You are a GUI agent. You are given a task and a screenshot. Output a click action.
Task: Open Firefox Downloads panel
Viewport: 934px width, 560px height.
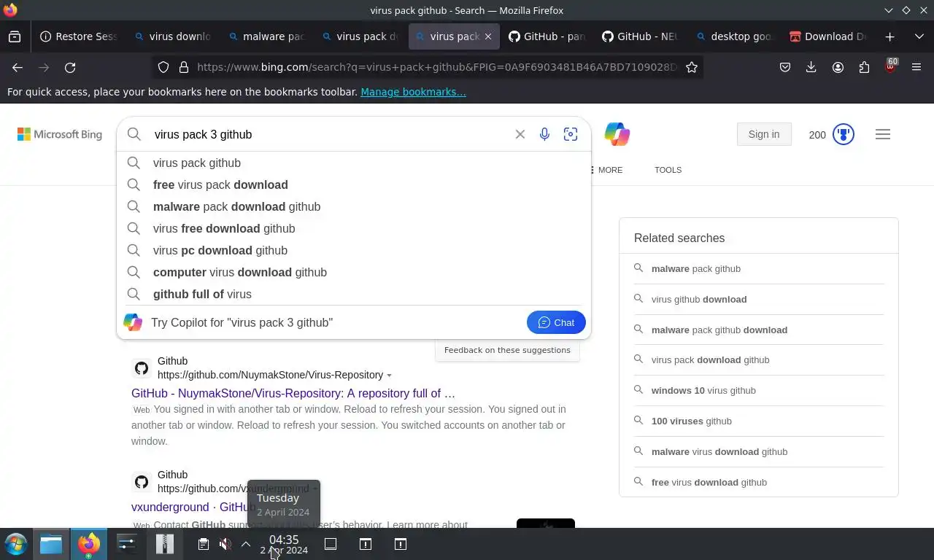(811, 67)
